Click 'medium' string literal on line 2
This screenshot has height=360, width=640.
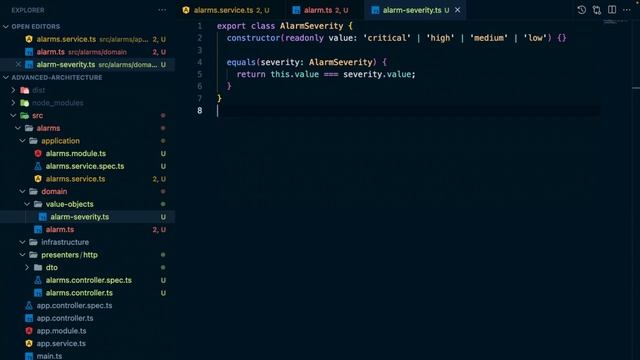click(489, 38)
